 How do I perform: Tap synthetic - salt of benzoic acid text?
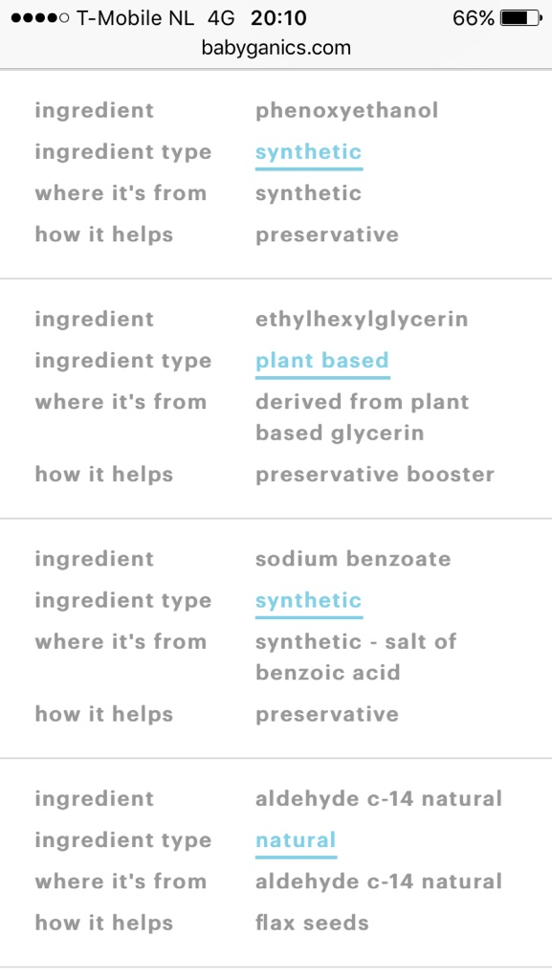[356, 657]
